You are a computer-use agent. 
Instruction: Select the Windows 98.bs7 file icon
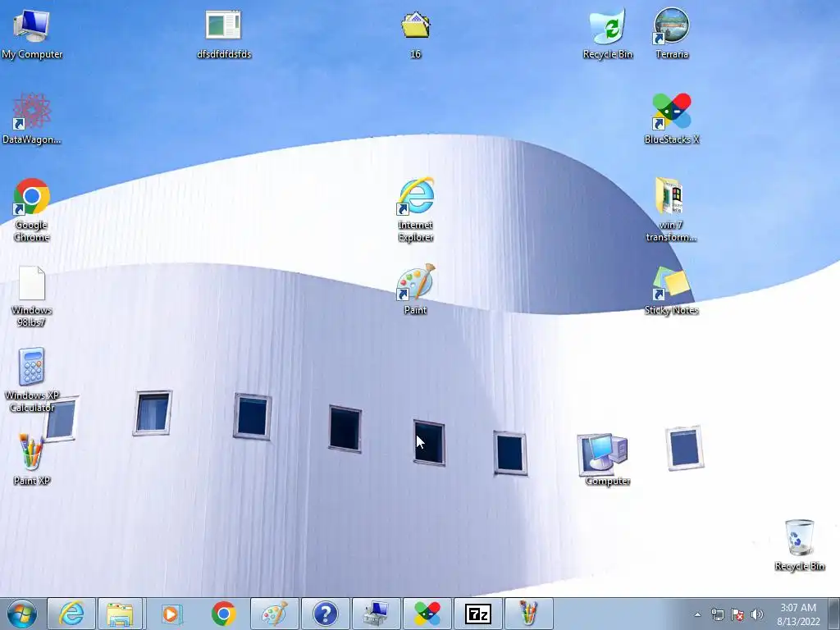click(32, 295)
